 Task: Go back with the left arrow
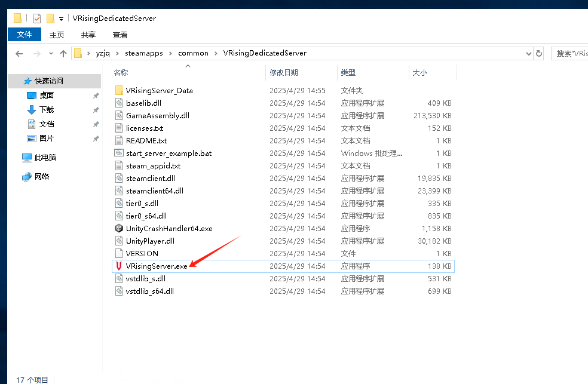tap(20, 54)
